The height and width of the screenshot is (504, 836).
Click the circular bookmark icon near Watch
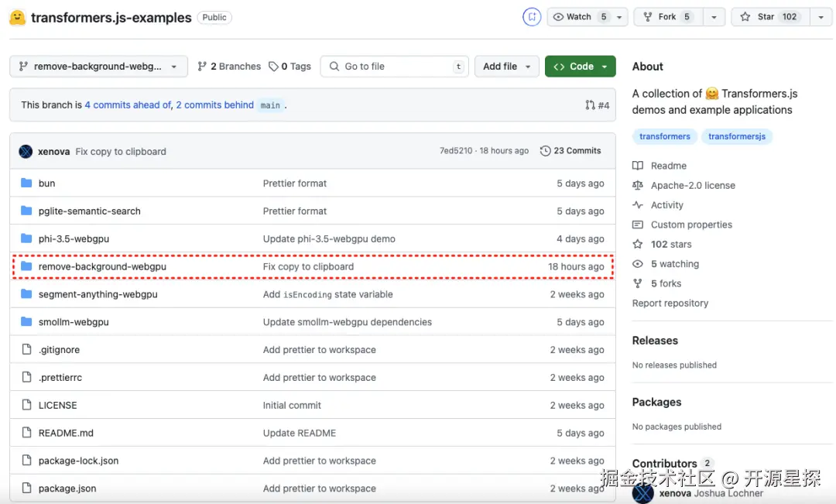(x=532, y=17)
